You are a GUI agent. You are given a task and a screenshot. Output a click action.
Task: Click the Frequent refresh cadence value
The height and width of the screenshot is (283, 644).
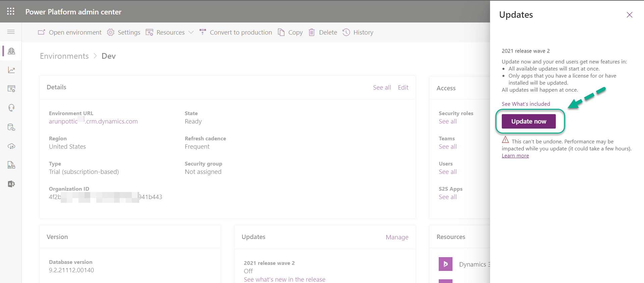(x=197, y=146)
